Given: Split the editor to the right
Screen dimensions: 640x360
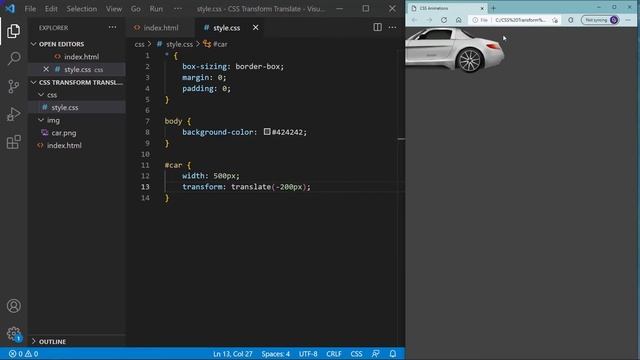Looking at the screenshot, I should [x=378, y=27].
